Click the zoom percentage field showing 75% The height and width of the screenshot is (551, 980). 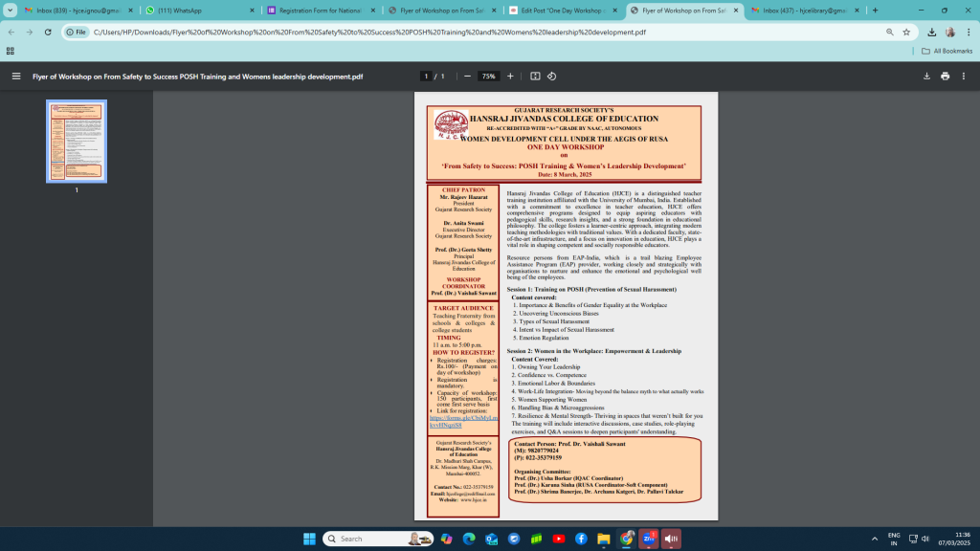488,77
